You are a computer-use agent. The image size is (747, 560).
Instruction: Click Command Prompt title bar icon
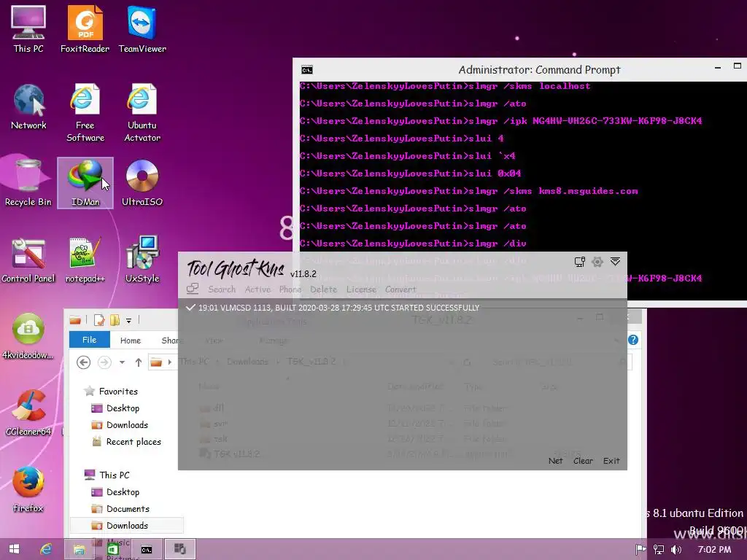pos(307,70)
